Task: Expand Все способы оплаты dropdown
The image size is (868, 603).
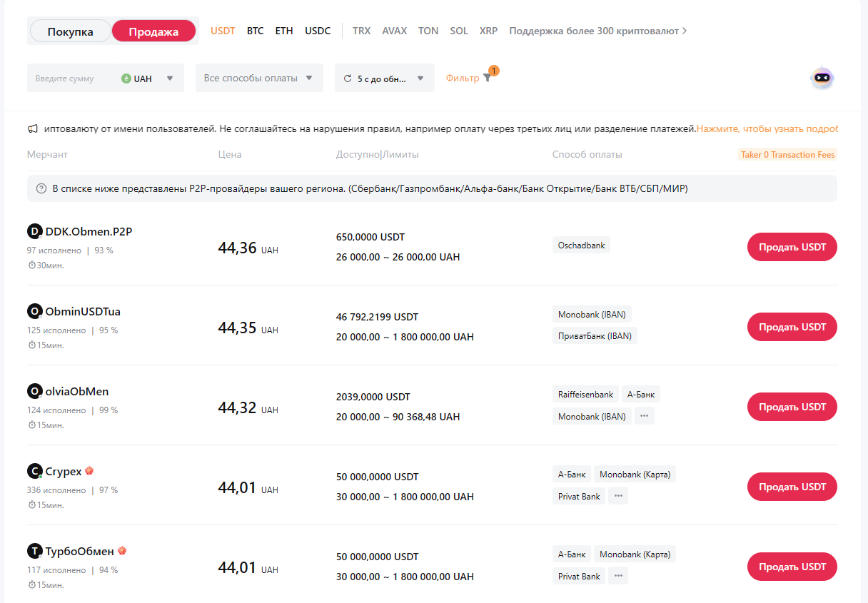Action: (x=258, y=78)
